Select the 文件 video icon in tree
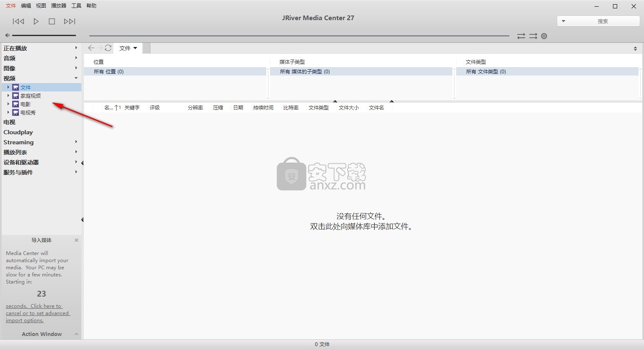 (16, 87)
